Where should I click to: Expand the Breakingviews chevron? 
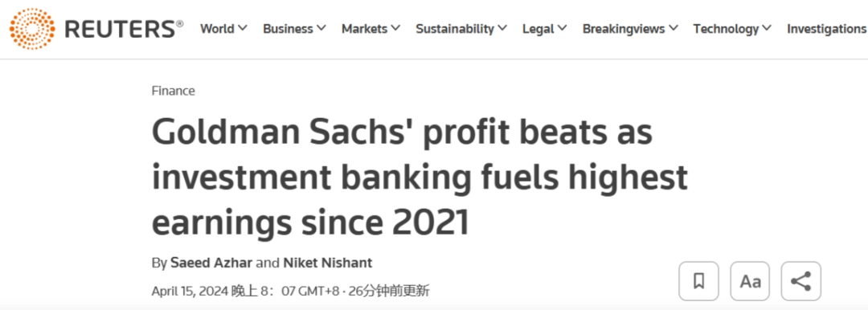[x=674, y=28]
